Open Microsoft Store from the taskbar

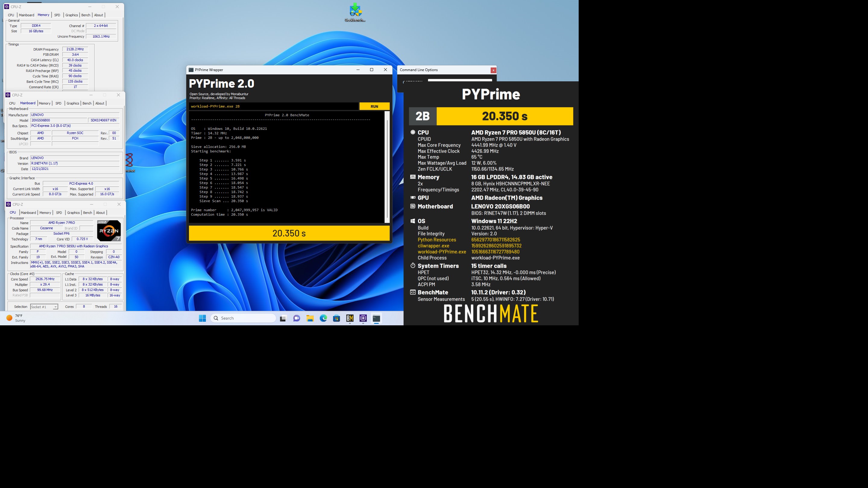[336, 318]
